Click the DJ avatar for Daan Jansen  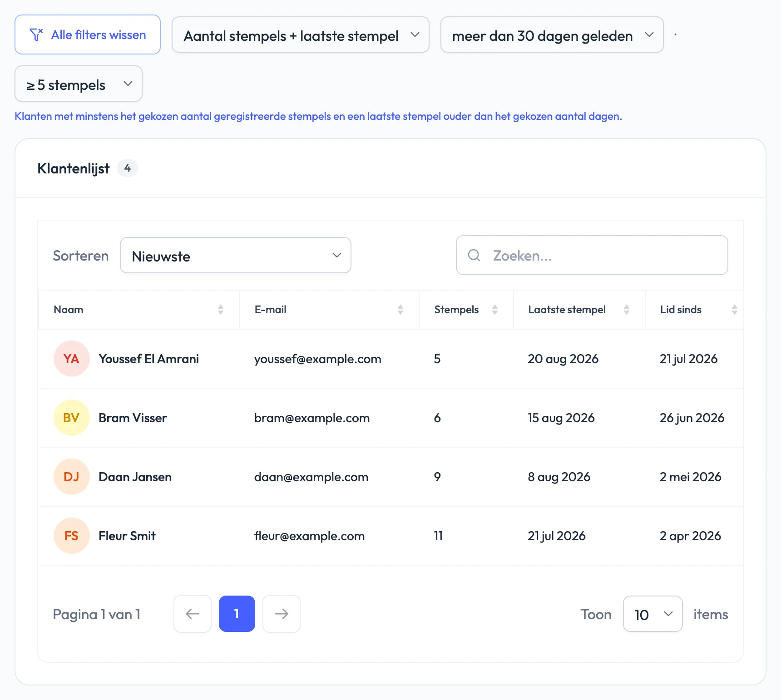(x=71, y=477)
